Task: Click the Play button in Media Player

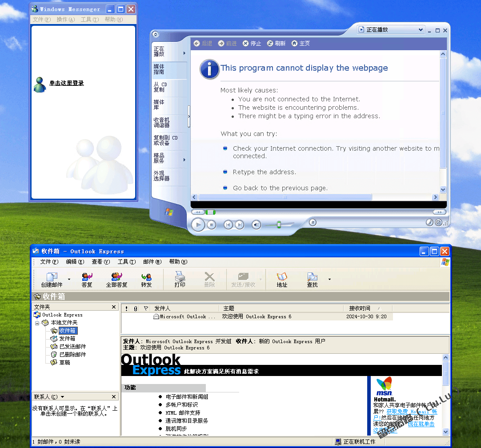Action: 198,225
